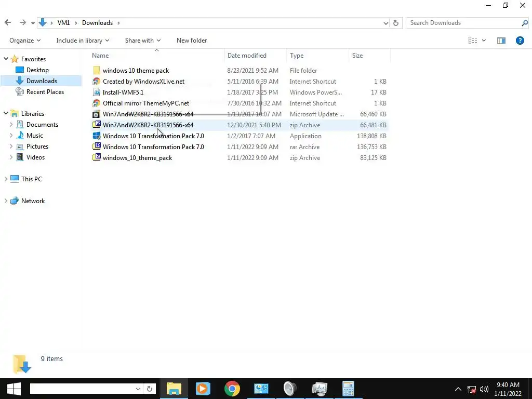Open recent locations dropdown next to Forward

33,23
